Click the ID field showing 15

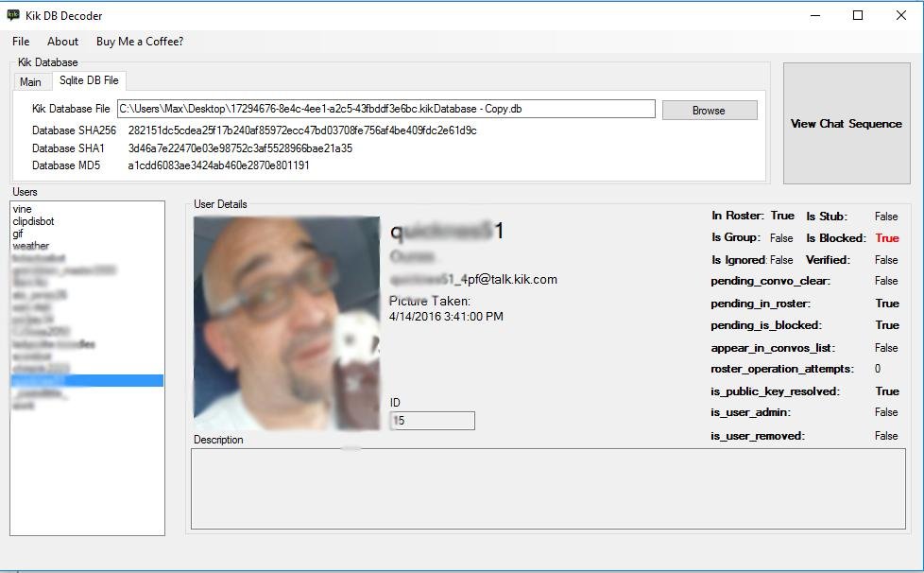pyautogui.click(x=432, y=421)
